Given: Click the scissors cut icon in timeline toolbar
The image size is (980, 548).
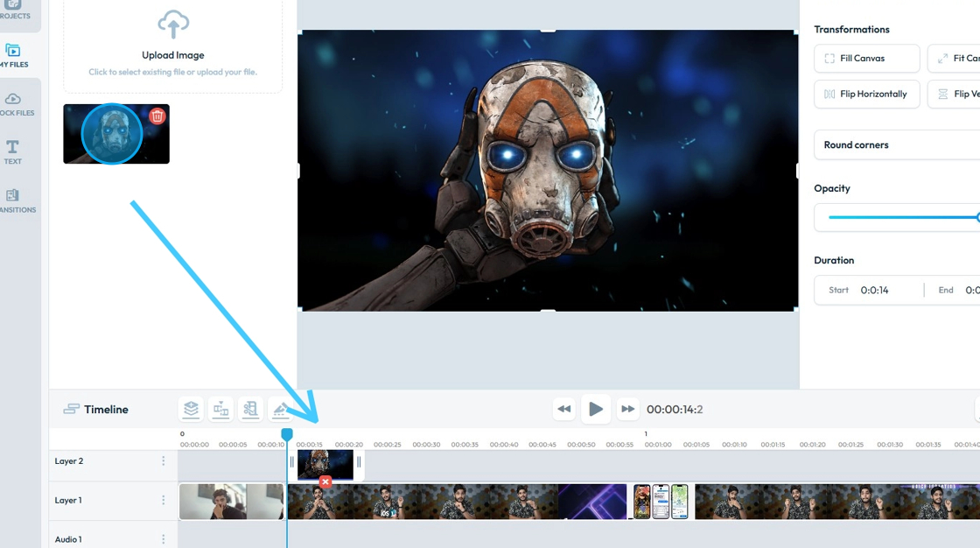Looking at the screenshot, I should [250, 409].
